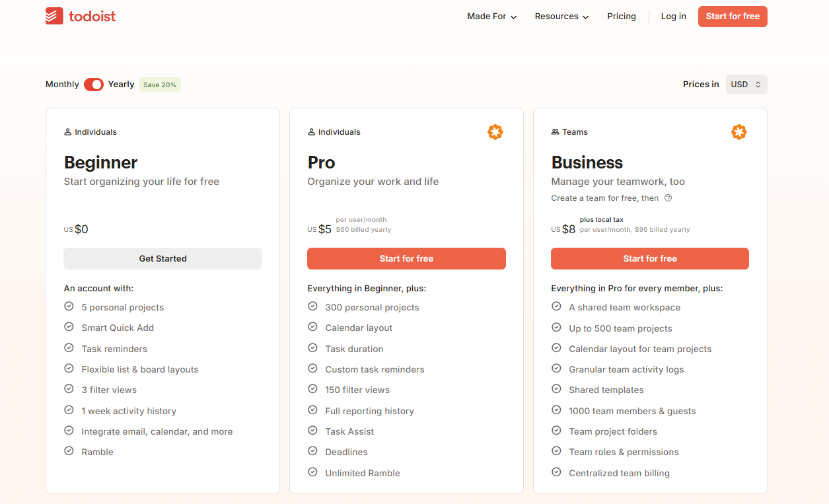Click the check icon beside "Team roles & permissions"
Screen dimensions: 829x504
point(556,451)
